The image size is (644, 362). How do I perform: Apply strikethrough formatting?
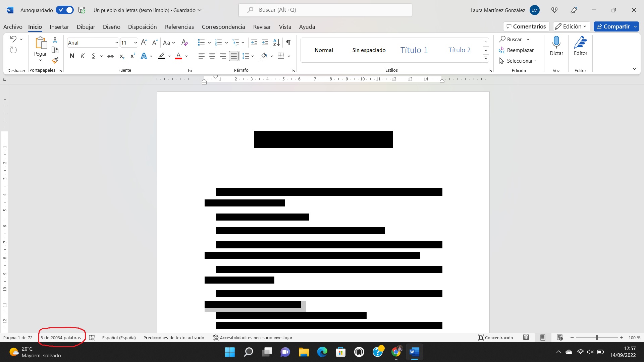point(111,56)
